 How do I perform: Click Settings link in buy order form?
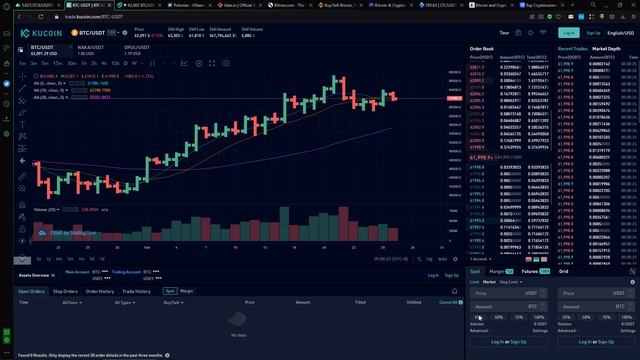tap(540, 331)
